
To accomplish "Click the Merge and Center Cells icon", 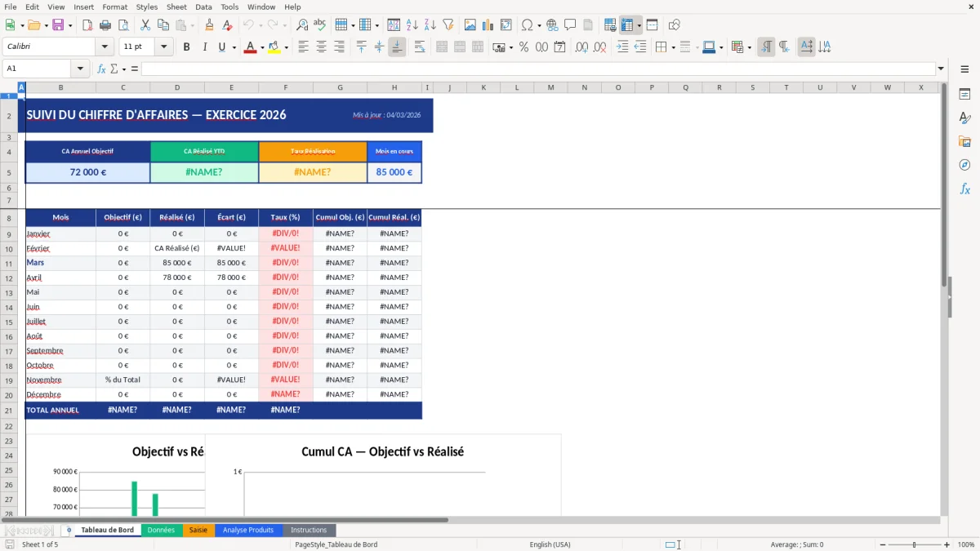I will [x=442, y=47].
